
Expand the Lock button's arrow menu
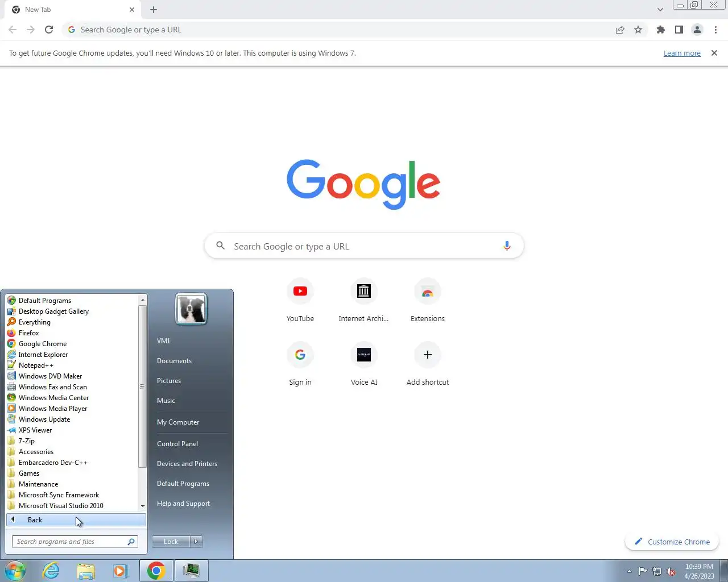point(196,542)
